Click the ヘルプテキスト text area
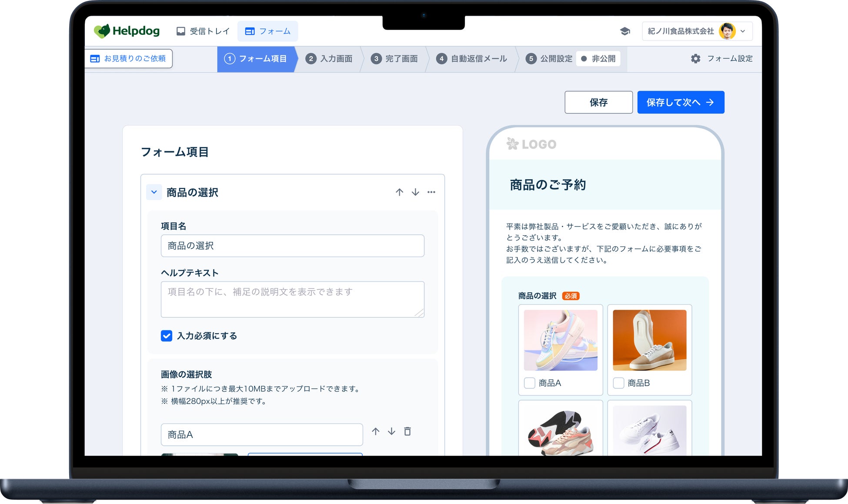The image size is (848, 504). [292, 299]
